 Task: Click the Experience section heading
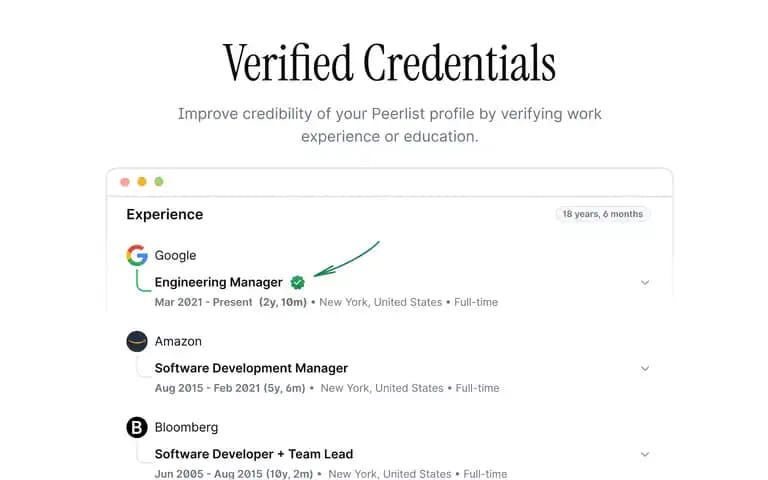[165, 215]
